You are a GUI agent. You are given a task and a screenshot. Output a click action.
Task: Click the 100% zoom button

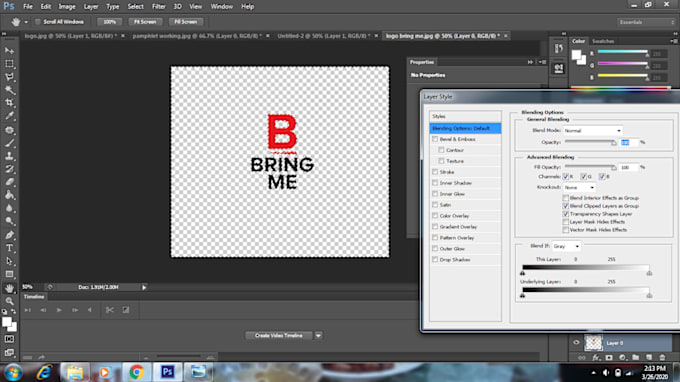point(109,22)
